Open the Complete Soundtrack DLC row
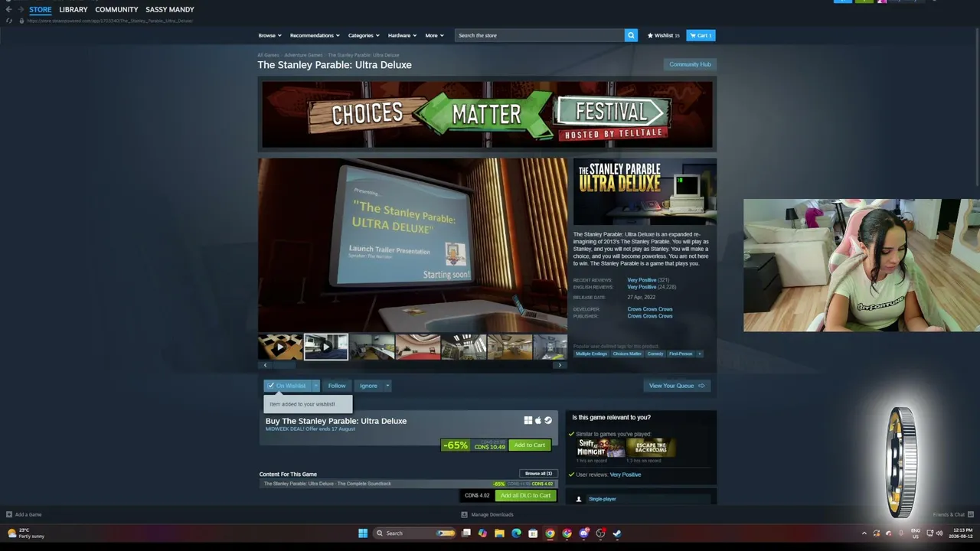 tap(409, 484)
